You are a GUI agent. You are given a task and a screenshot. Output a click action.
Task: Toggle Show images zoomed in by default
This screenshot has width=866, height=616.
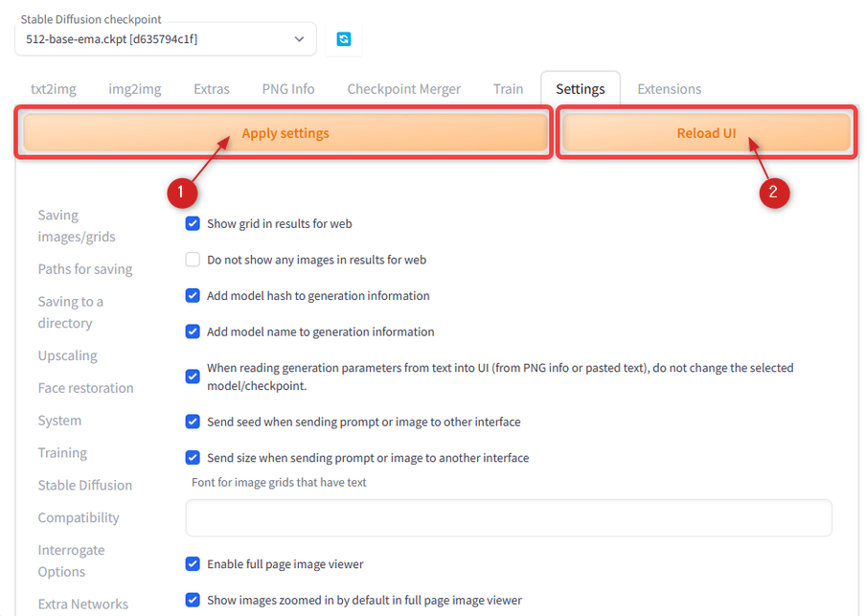coord(193,600)
